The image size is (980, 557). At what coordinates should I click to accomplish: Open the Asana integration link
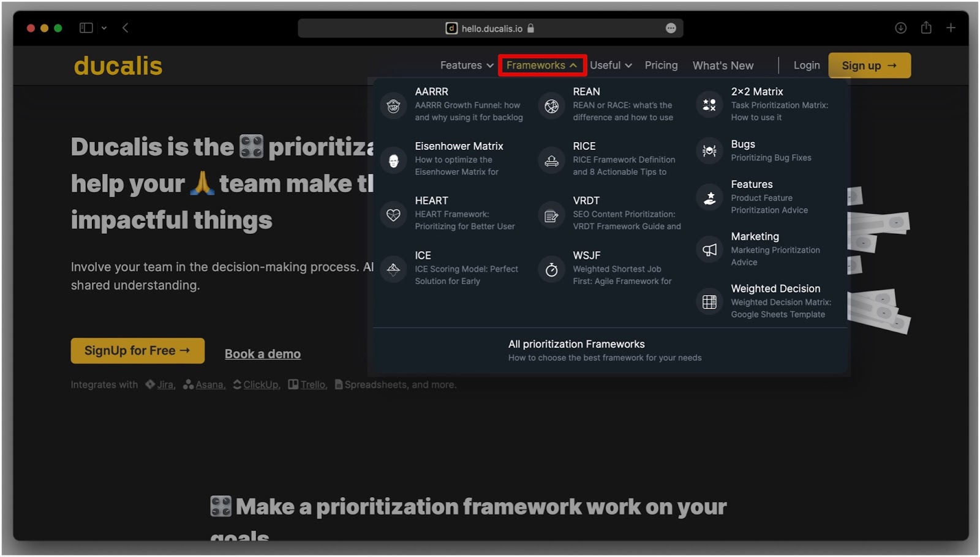point(205,384)
